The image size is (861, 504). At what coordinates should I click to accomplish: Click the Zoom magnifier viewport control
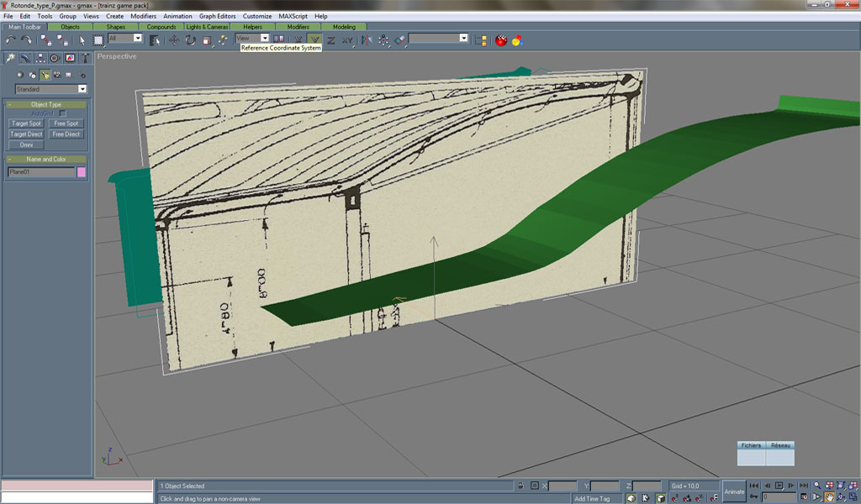click(816, 486)
